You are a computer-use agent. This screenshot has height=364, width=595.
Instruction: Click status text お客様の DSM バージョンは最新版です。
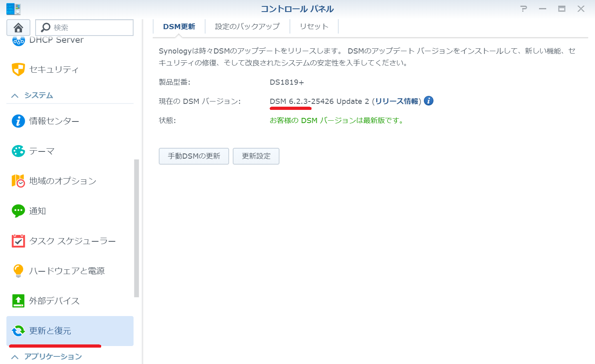point(336,121)
